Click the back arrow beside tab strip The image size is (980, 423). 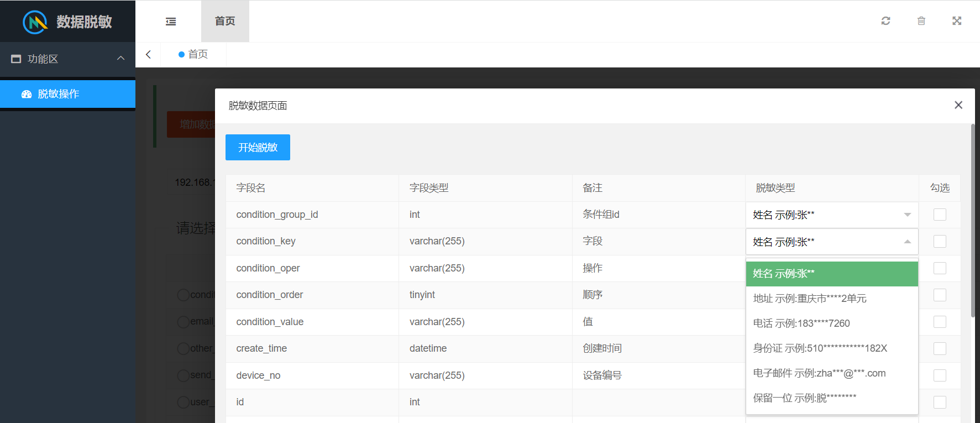point(148,54)
